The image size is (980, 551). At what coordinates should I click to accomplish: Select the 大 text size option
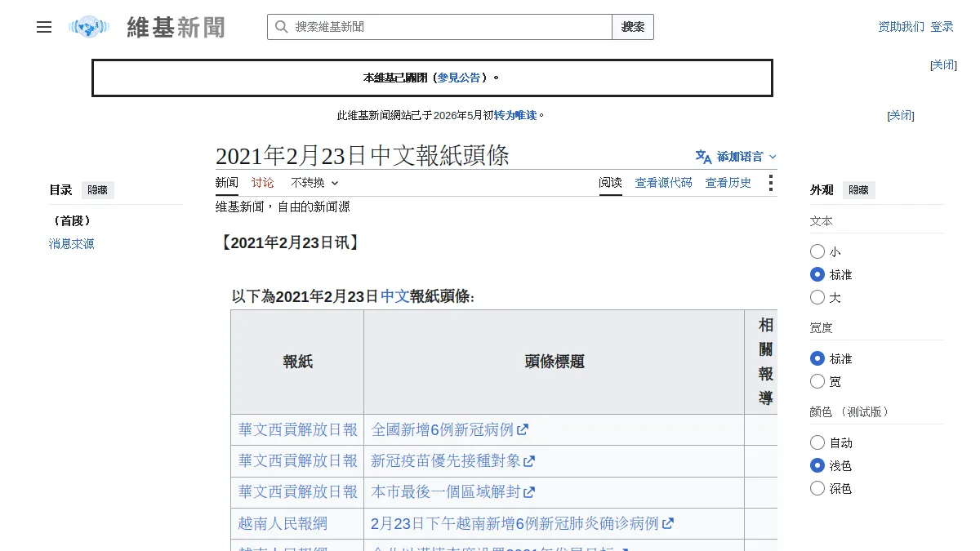pos(817,297)
